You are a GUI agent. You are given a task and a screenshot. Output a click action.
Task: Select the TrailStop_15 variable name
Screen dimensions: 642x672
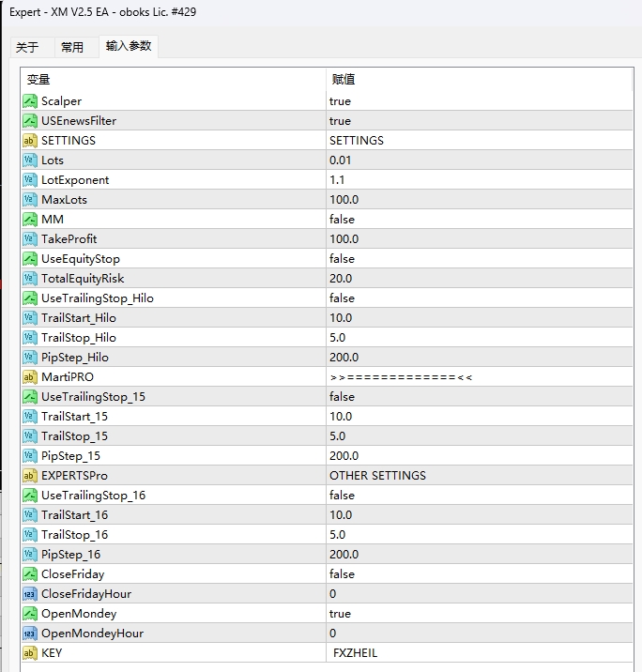[x=74, y=436]
